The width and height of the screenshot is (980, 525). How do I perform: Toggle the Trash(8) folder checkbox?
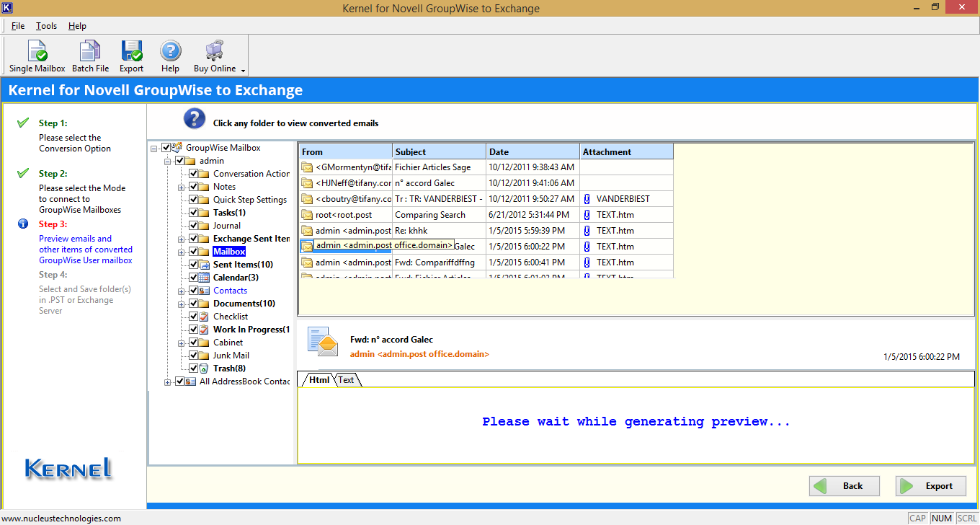(192, 368)
